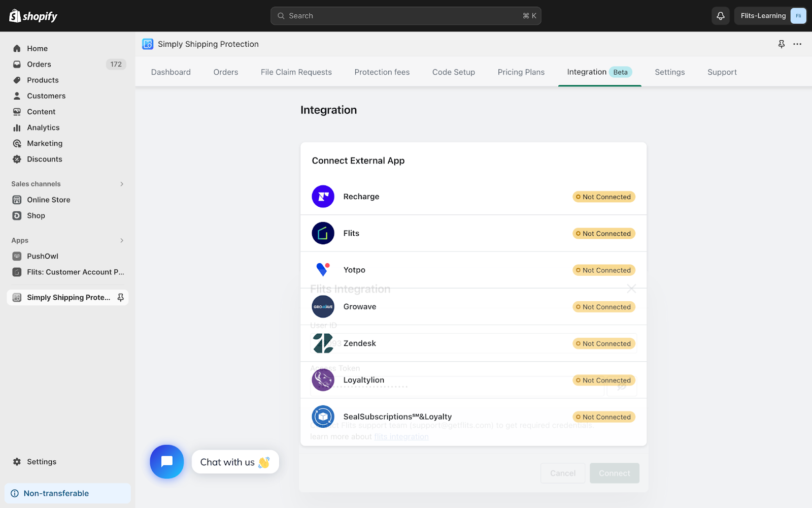Click the Shopify logo

tap(33, 16)
